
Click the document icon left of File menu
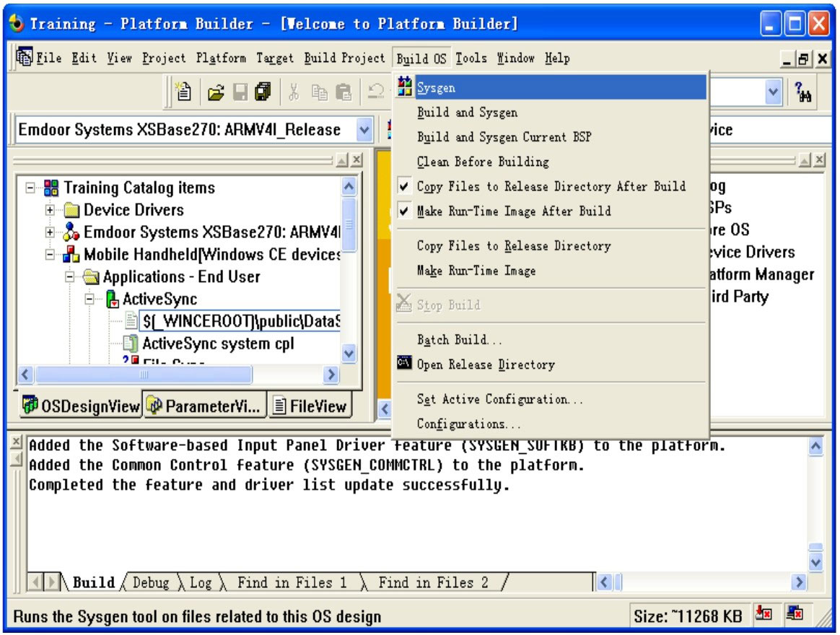(24, 56)
